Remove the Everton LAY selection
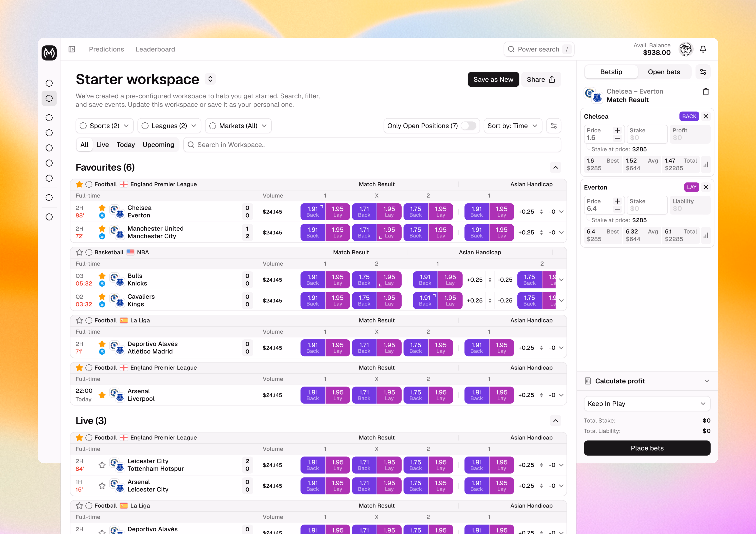756x534 pixels. point(706,187)
